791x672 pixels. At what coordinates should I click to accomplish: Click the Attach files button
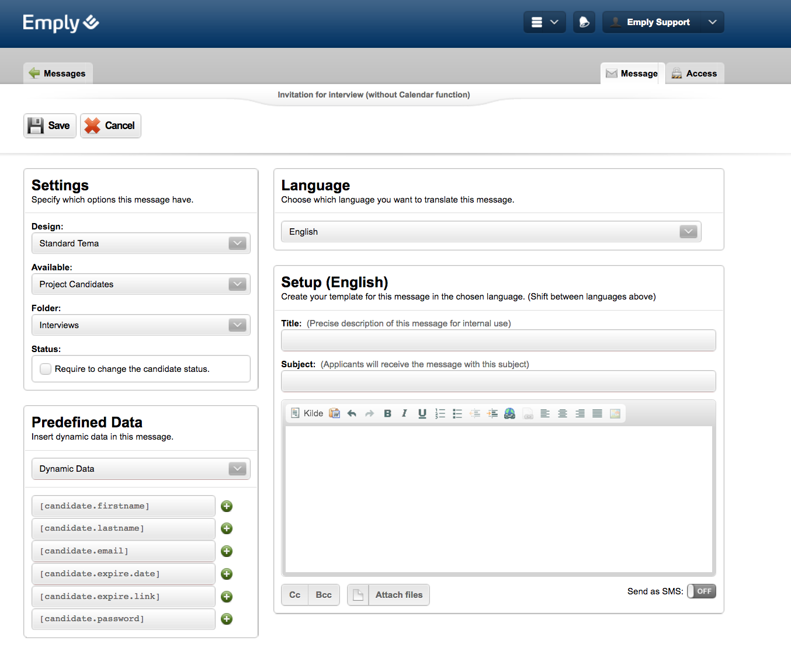click(388, 595)
